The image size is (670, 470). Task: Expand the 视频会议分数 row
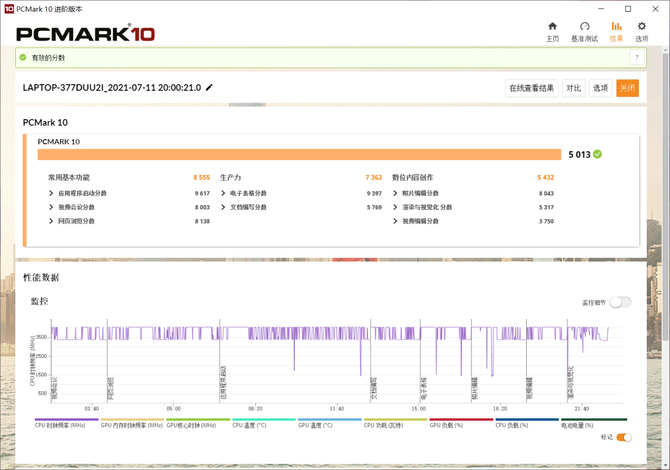click(x=51, y=207)
